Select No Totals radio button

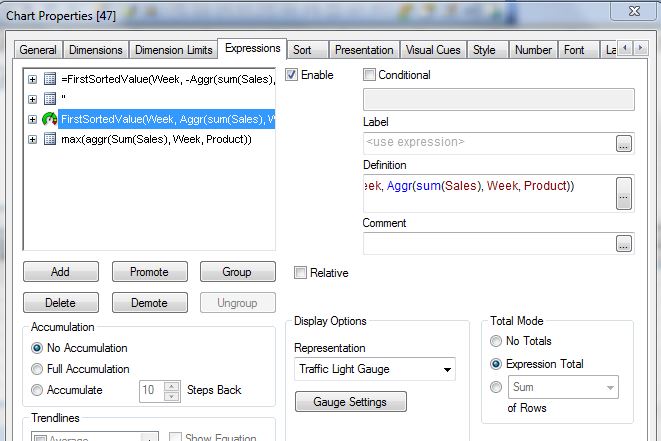(x=496, y=341)
